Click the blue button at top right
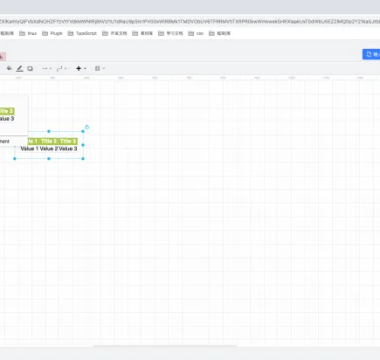Viewport: 380px width, 360px height. coord(371,54)
